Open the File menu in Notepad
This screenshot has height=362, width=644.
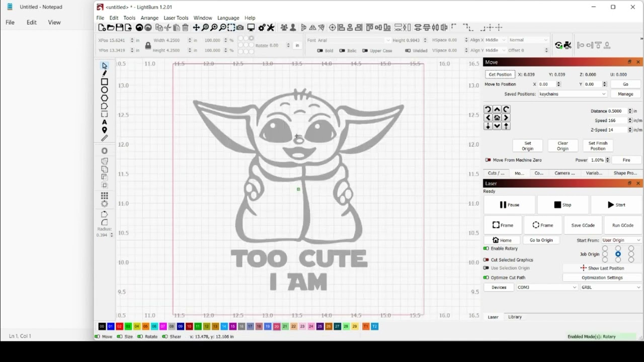(x=10, y=23)
